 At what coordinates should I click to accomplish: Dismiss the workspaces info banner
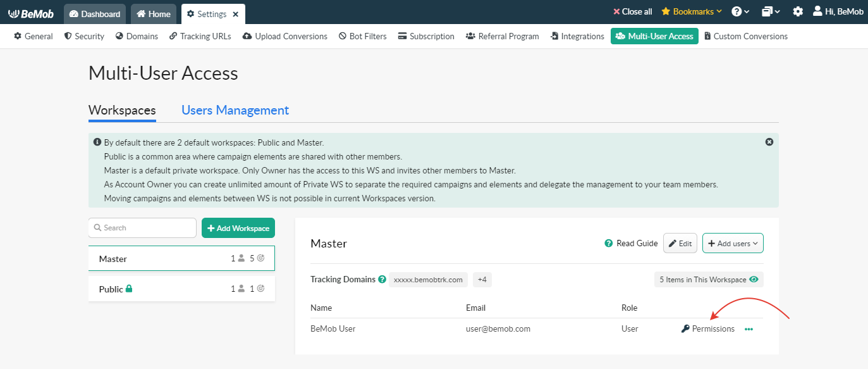tap(769, 142)
